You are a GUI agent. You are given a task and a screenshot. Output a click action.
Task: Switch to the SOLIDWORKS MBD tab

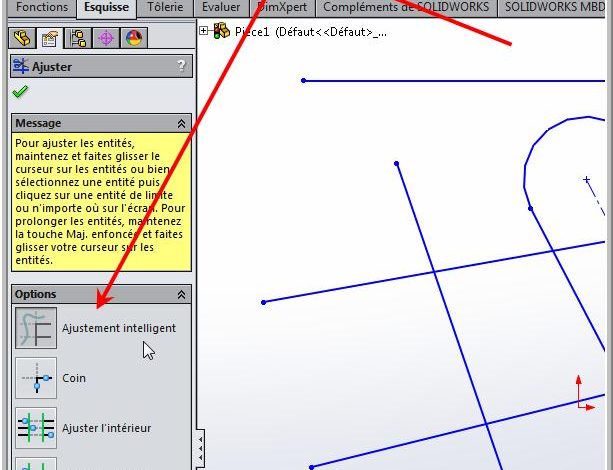[556, 8]
